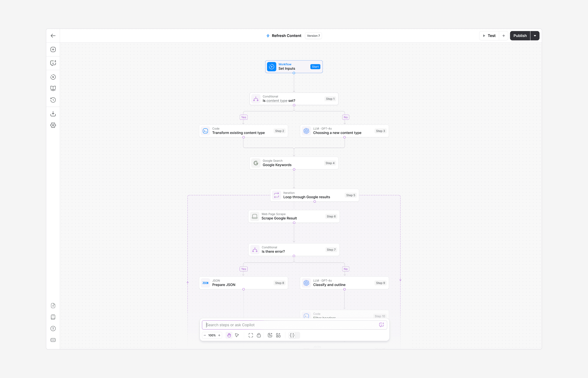588x378 pixels.
Task: Toggle the canvas lock icon
Action: tap(259, 335)
